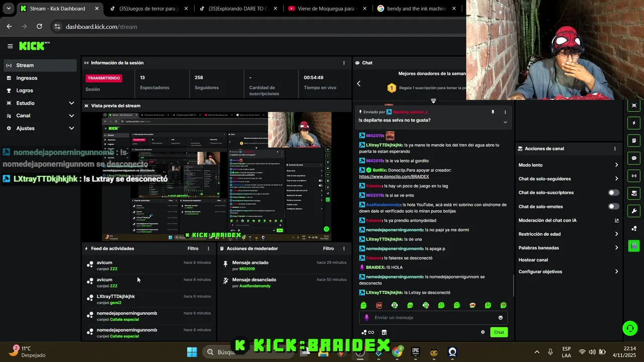Click the address bar showing dashboard.kick.com/stream

point(257,27)
